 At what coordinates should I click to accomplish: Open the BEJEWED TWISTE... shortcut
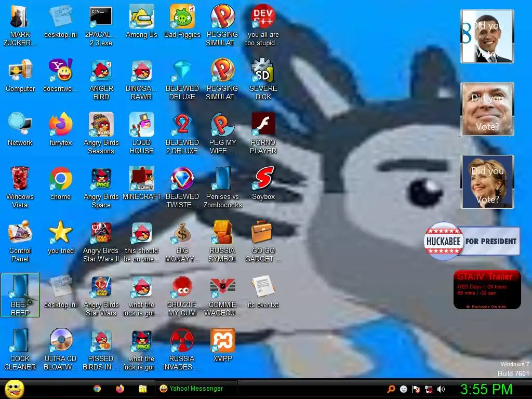coord(182,187)
